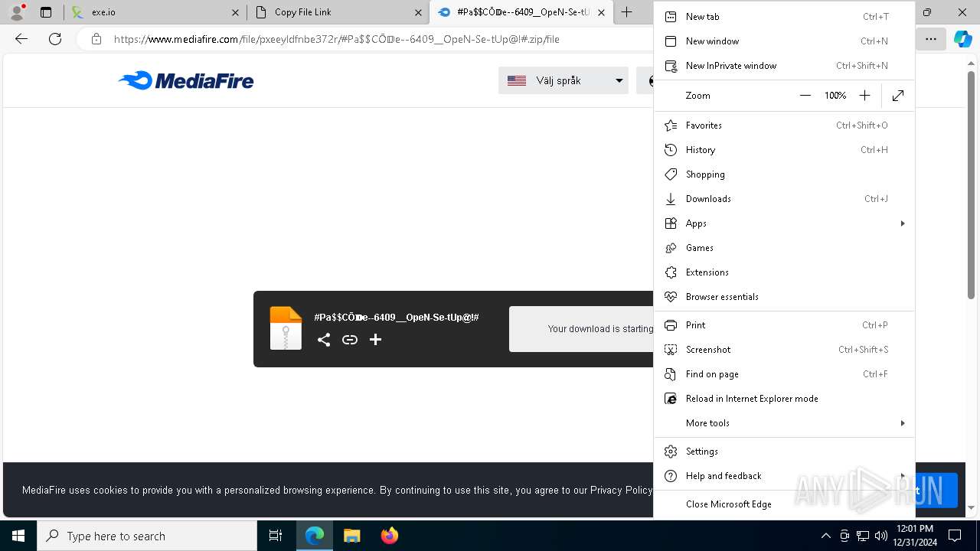Open Favorites menu item
Viewport: 980px width, 551px height.
(x=784, y=126)
